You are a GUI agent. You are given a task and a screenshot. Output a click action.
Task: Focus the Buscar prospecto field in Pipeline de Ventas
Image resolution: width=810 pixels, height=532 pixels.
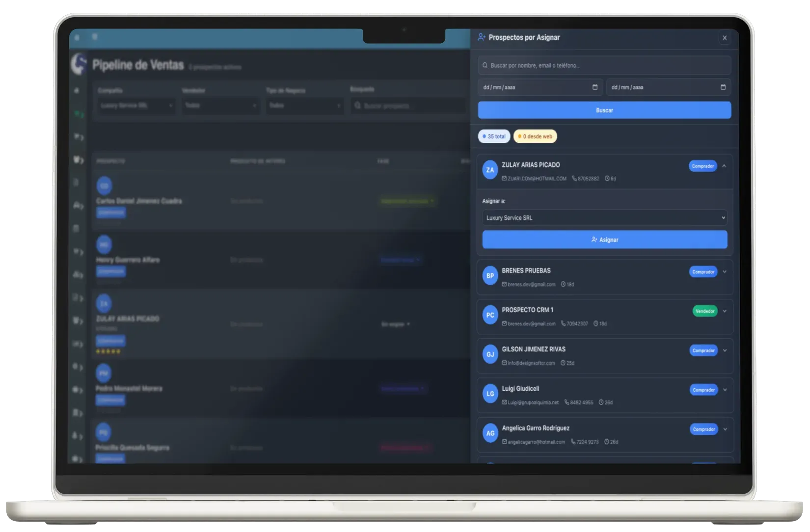pos(408,106)
